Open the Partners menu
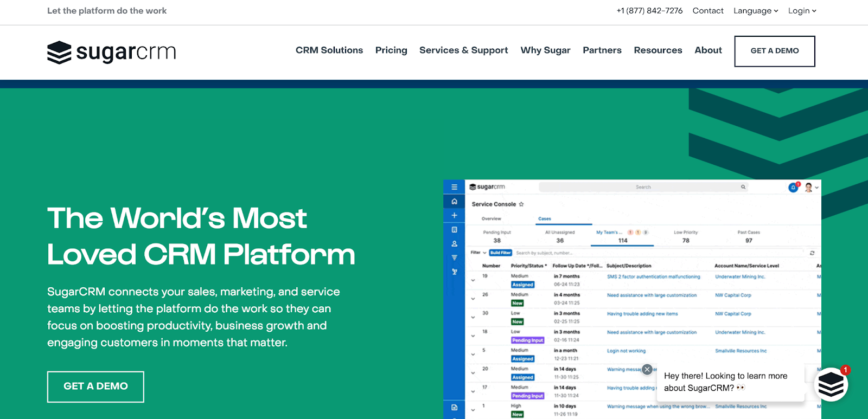Viewport: 868px width, 419px height. (602, 50)
